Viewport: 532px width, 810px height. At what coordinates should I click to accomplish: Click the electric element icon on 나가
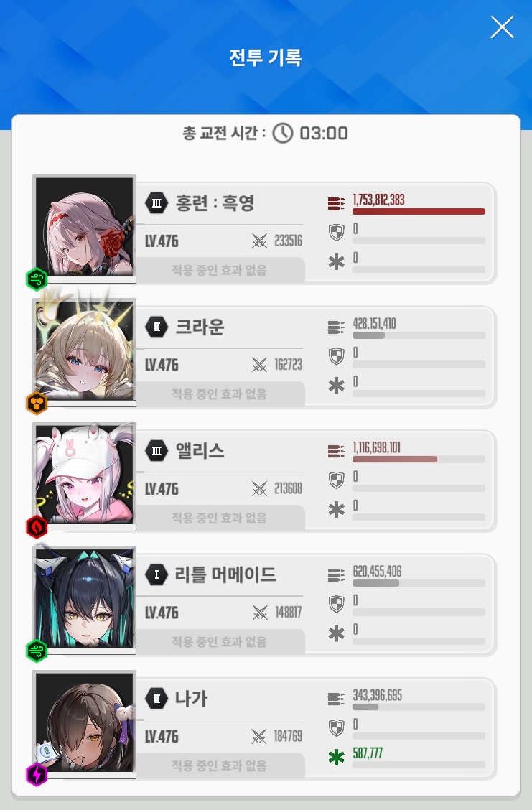click(37, 775)
